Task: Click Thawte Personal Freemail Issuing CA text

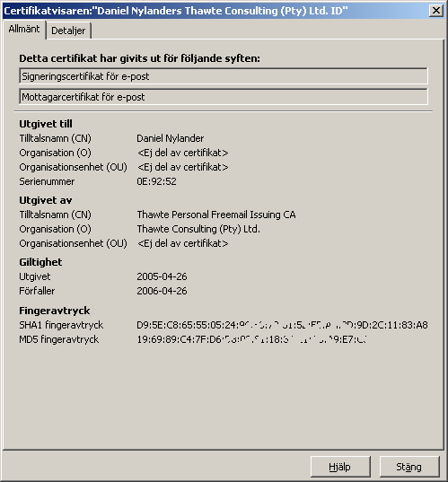Action: [x=216, y=215]
